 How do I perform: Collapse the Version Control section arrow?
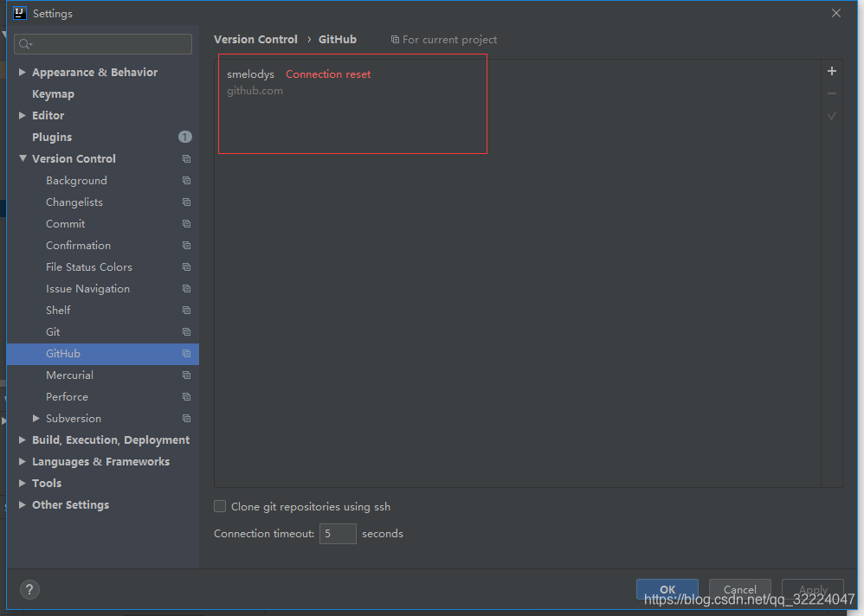[x=22, y=158]
